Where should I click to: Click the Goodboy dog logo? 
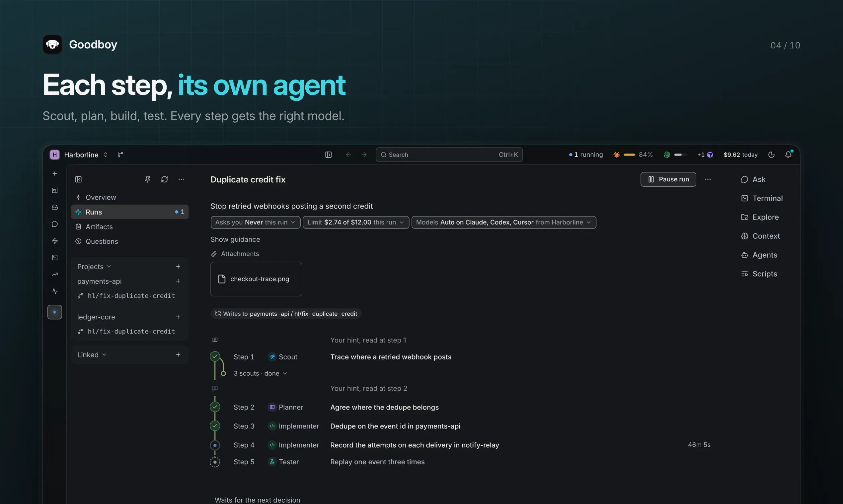(x=52, y=44)
